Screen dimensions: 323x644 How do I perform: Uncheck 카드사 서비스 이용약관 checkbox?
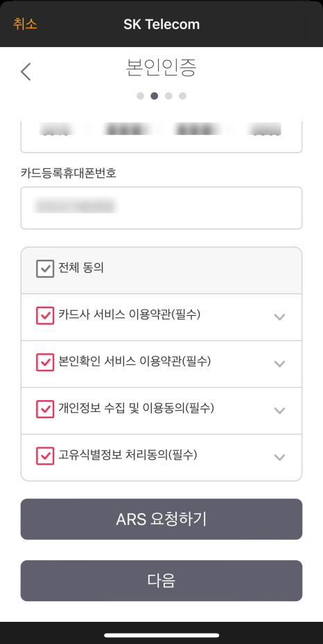[x=45, y=316]
